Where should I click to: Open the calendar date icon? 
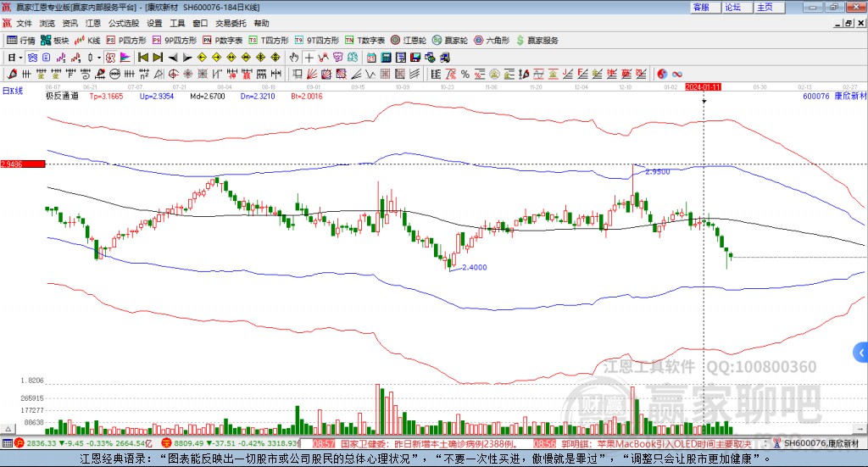tap(371, 58)
